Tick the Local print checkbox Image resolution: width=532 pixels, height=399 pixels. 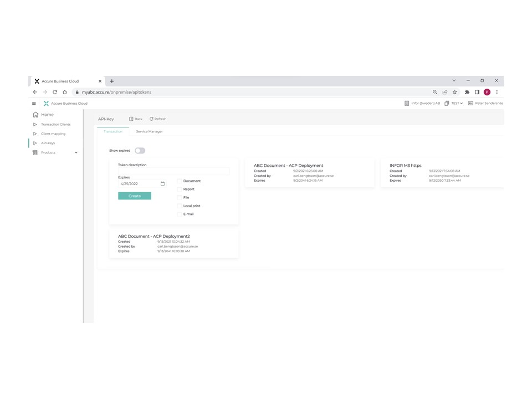(180, 206)
